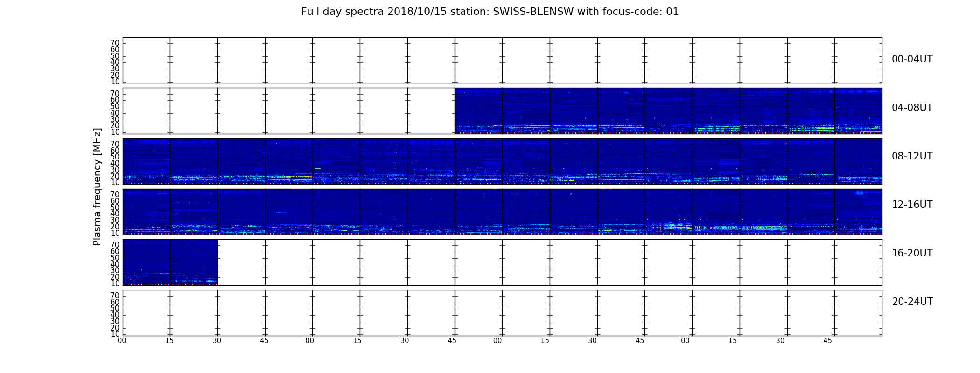Image resolution: width=980 pixels, height=373 pixels.
Task: Click the 10 MHz tick of the 20-24UT panel
Action: click(115, 334)
